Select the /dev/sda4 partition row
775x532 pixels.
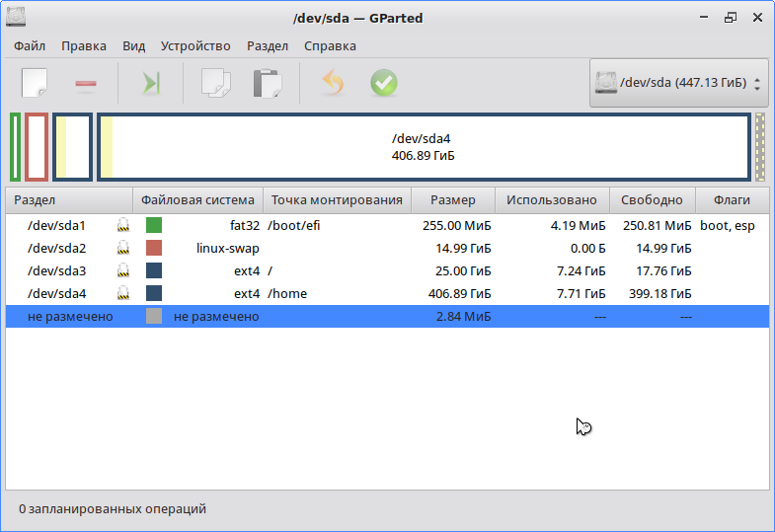[x=387, y=293]
